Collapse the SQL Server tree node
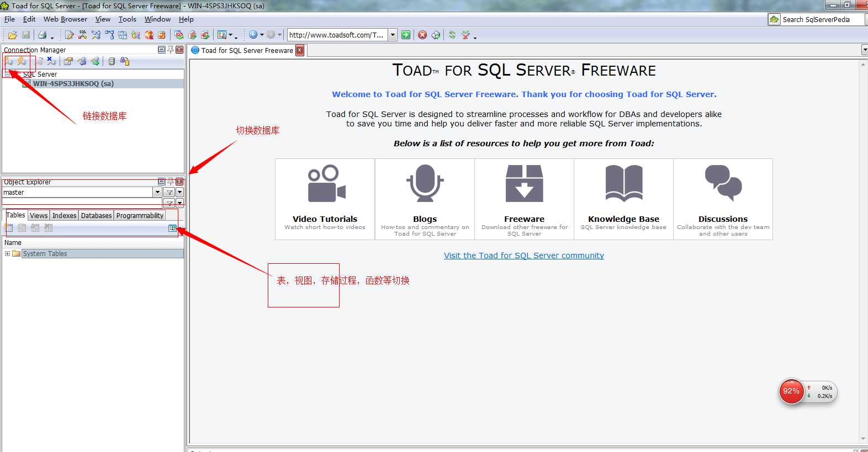 click(8, 74)
